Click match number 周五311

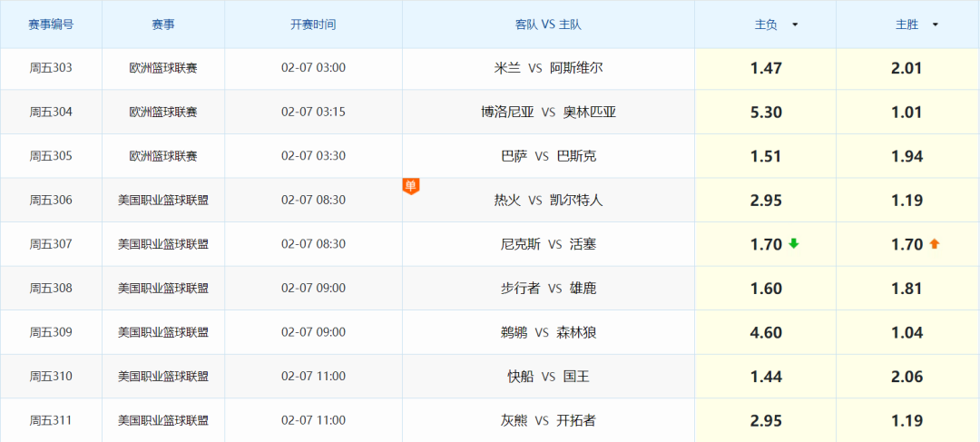(51, 421)
